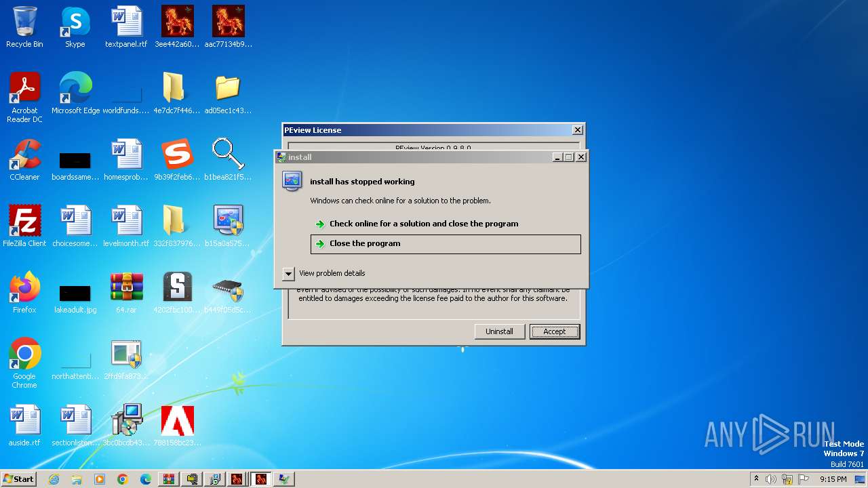Launch CCleaner desktop shortcut
Screen dimensions: 868x488
pos(24,160)
